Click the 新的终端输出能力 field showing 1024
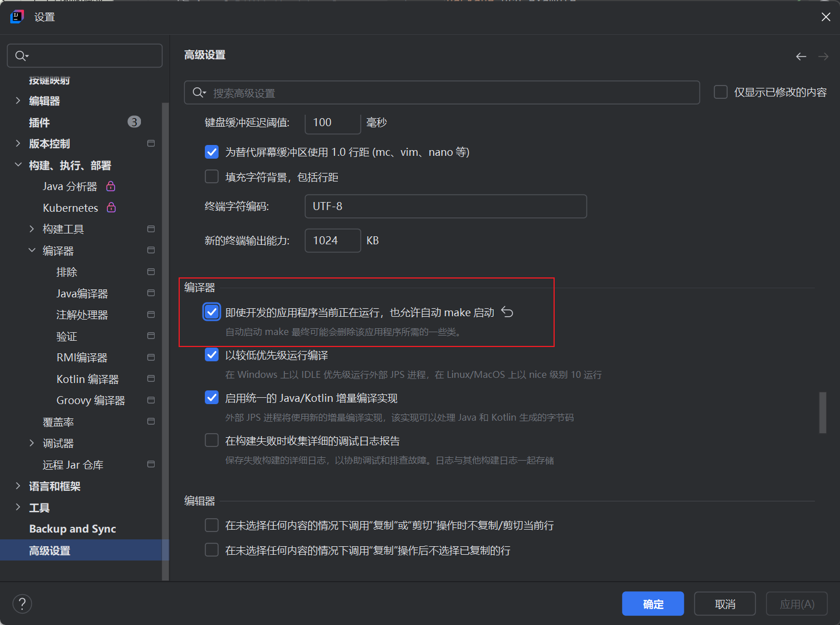Viewport: 840px width, 625px height. 333,240
